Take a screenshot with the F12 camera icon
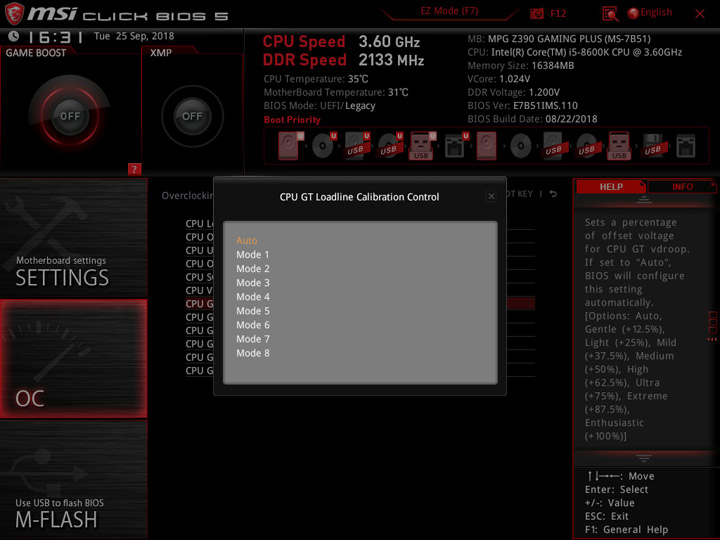 coord(537,13)
